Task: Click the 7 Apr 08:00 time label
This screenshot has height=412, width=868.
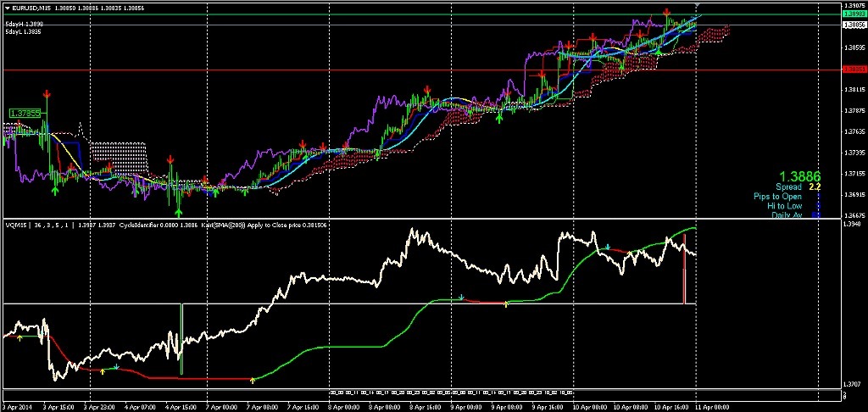Action: [262, 406]
